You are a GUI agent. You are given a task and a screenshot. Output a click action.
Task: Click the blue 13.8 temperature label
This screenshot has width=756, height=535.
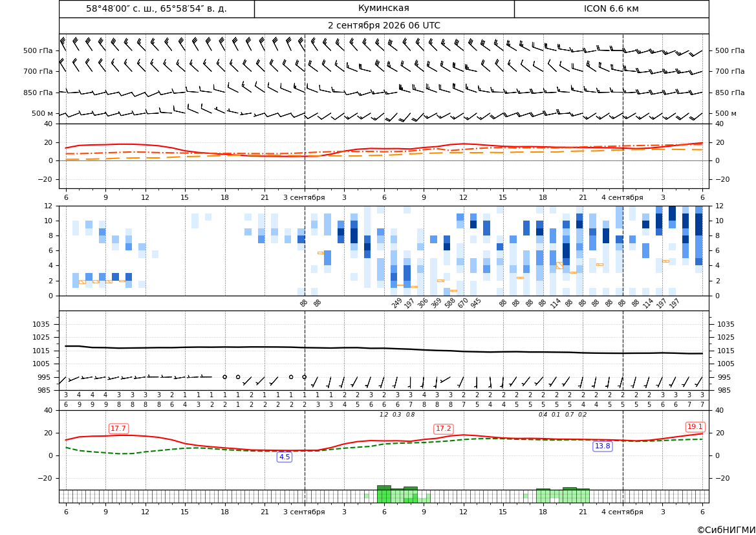pyautogui.click(x=602, y=446)
